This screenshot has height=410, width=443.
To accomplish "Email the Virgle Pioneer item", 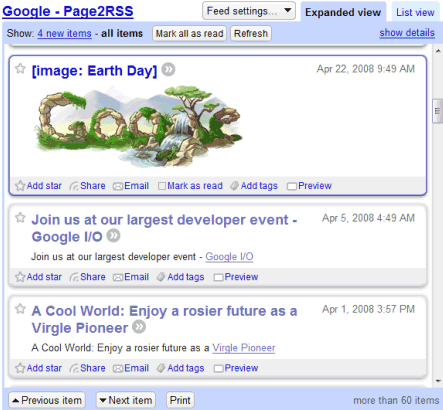I will [x=131, y=368].
